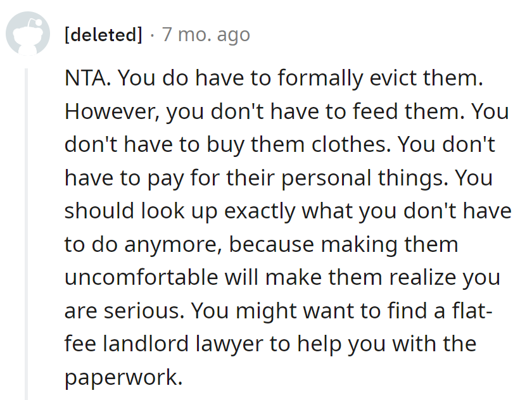Click the deleted user's Reddit avatar icon
The image size is (532, 400).
click(x=28, y=34)
